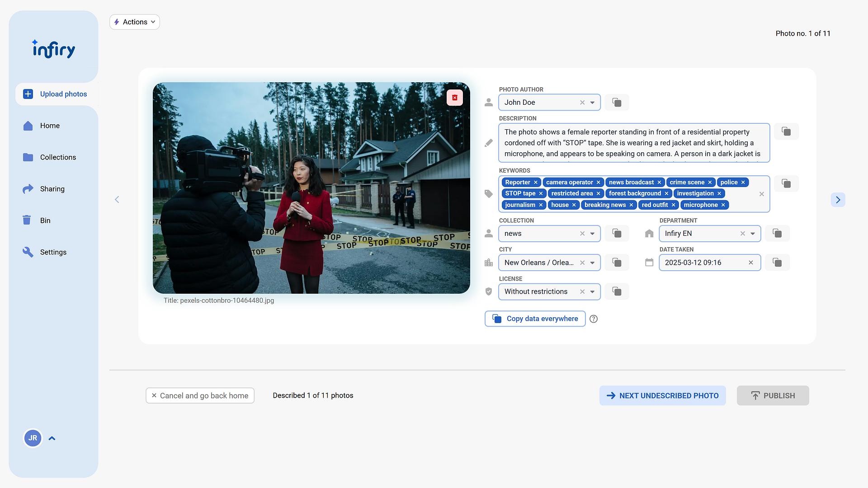Remove the police keyword
The width and height of the screenshot is (868, 488).
tap(743, 183)
